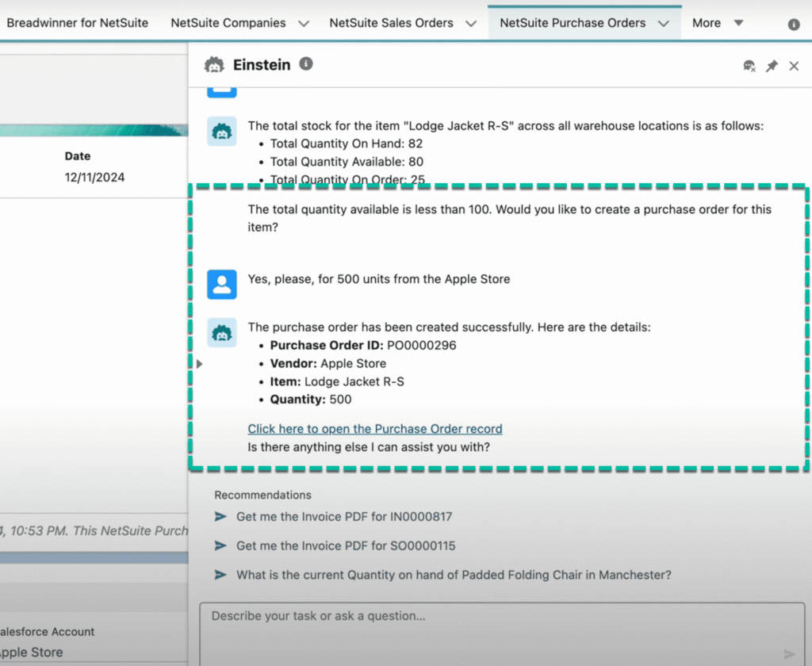Click the Einstein avatar beside the total stock message
The image size is (812, 666).
222,131
